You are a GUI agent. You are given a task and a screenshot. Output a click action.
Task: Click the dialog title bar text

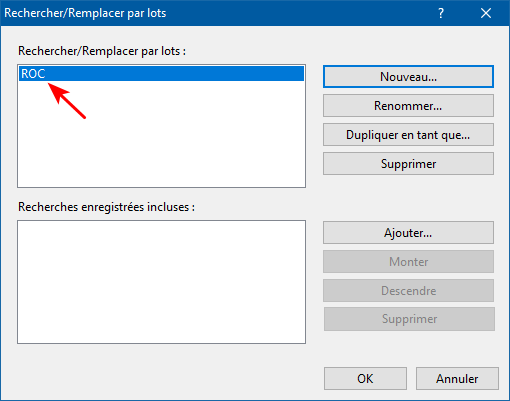coord(85,13)
